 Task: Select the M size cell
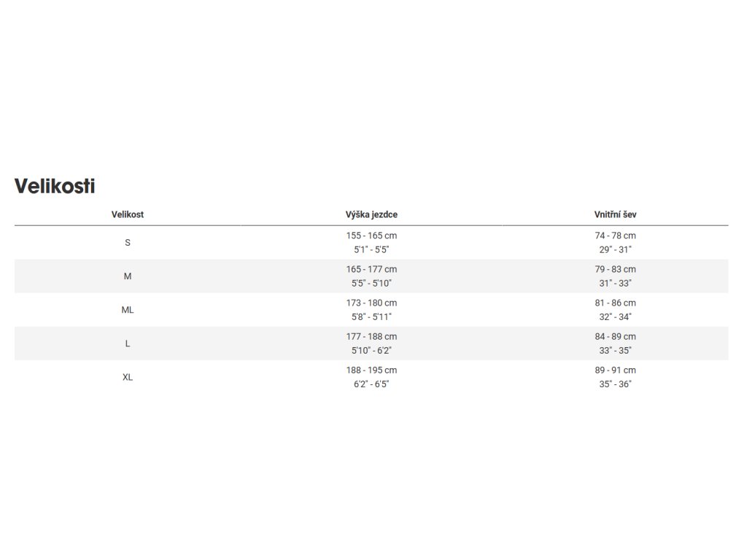(128, 276)
